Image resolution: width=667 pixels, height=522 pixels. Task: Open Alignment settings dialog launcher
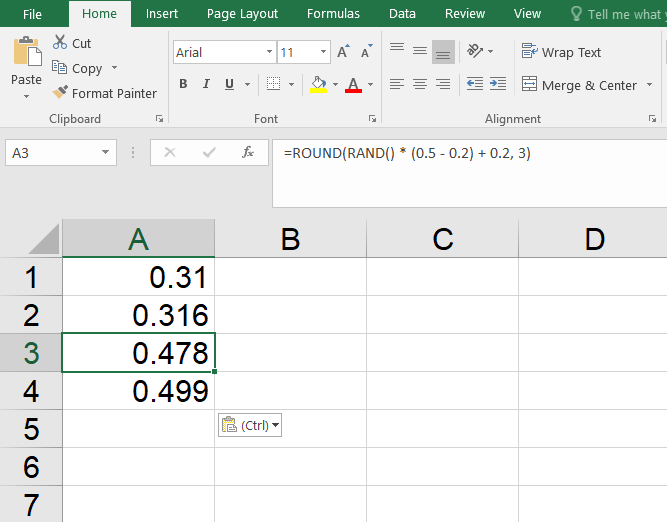(652, 119)
